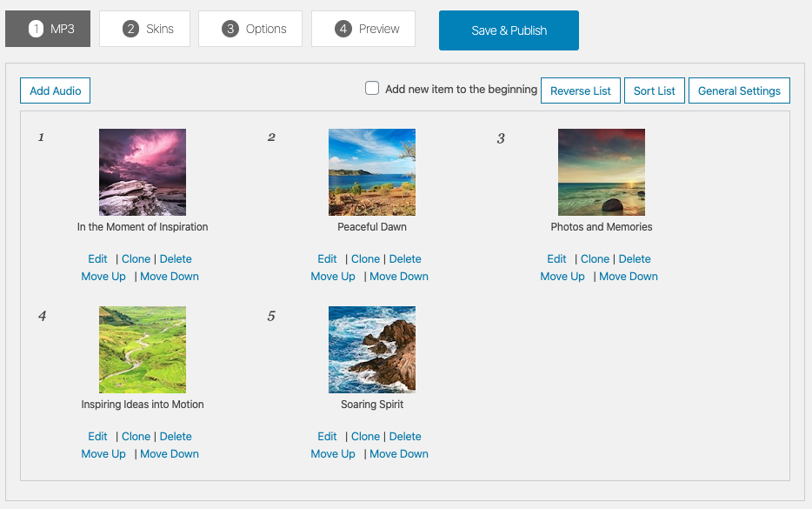Select the In the Moment of Inspiration thumbnail
Viewport: 812px width, 509px height.
[143, 172]
